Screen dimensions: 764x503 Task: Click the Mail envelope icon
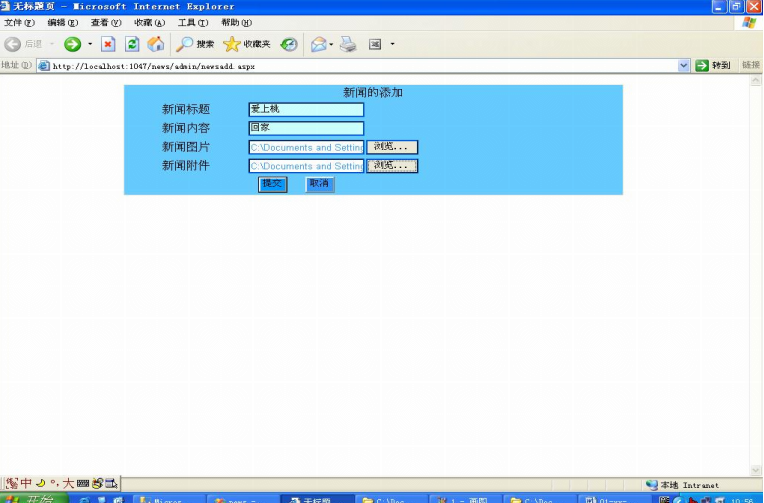tap(319, 44)
